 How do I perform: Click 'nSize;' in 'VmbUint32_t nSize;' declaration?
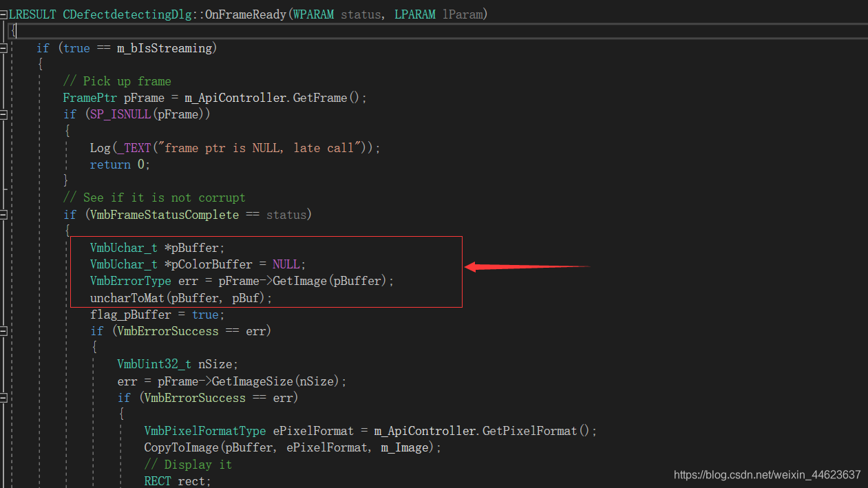pos(218,364)
